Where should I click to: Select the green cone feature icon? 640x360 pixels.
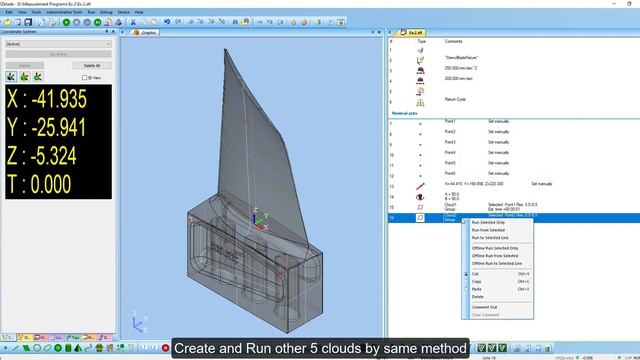78,348
